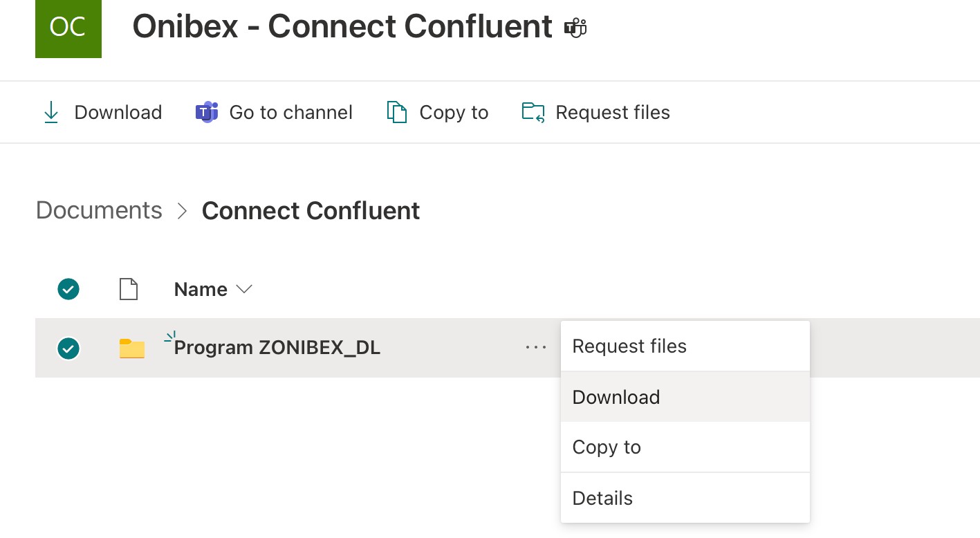Choose Copy to in the context menu
Screen dimensions: 980x538
pyautogui.click(x=607, y=447)
